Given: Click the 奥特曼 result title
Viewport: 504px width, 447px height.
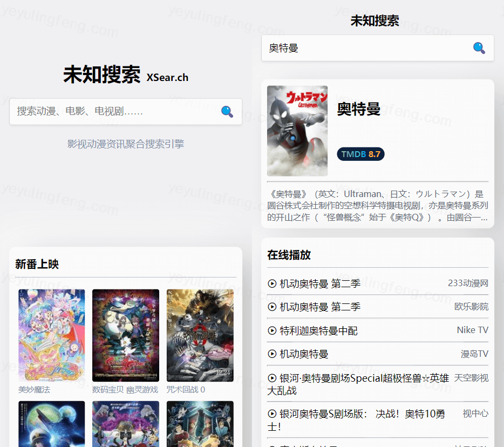Looking at the screenshot, I should pyautogui.click(x=358, y=109).
